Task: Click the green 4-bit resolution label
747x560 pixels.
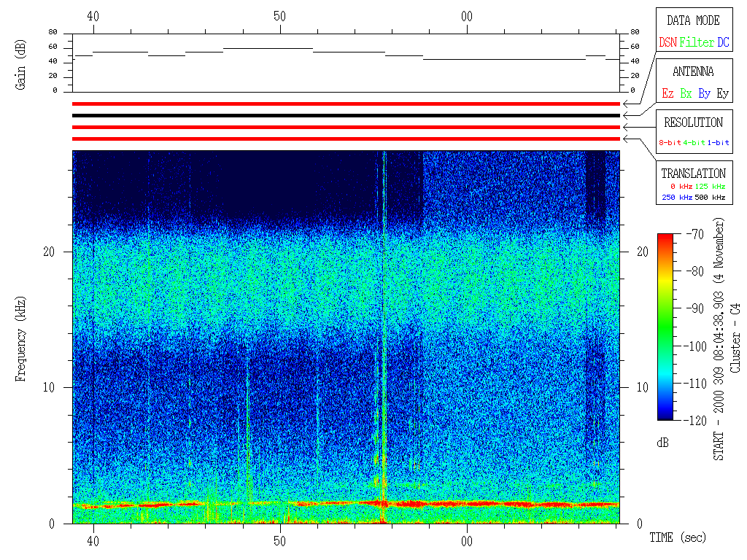Action: coord(695,143)
